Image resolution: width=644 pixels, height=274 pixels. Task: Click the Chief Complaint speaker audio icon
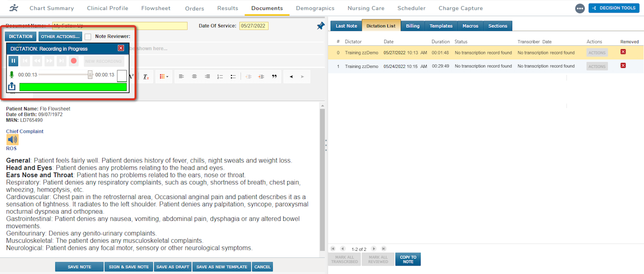pos(13,140)
